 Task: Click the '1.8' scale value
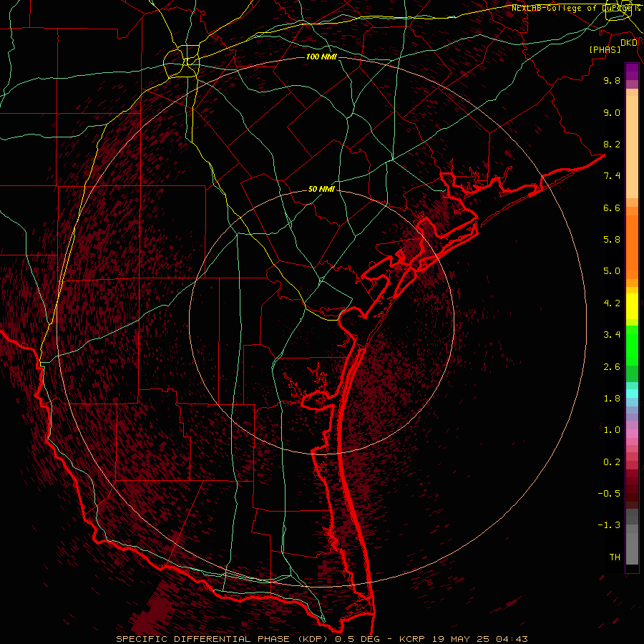tap(612, 399)
